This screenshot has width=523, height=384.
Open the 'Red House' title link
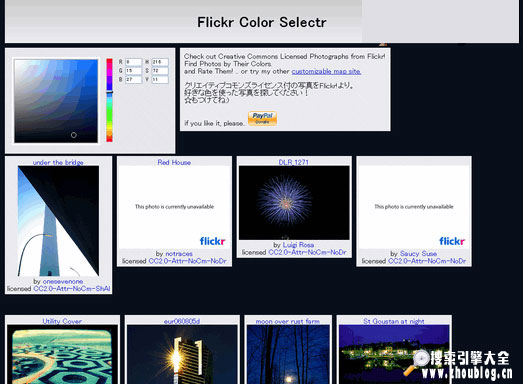click(x=174, y=162)
